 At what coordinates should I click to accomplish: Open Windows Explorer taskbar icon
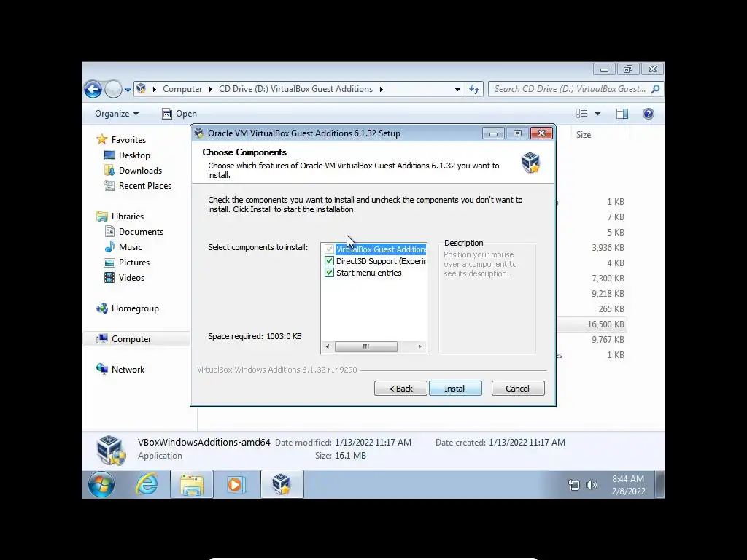pyautogui.click(x=192, y=485)
